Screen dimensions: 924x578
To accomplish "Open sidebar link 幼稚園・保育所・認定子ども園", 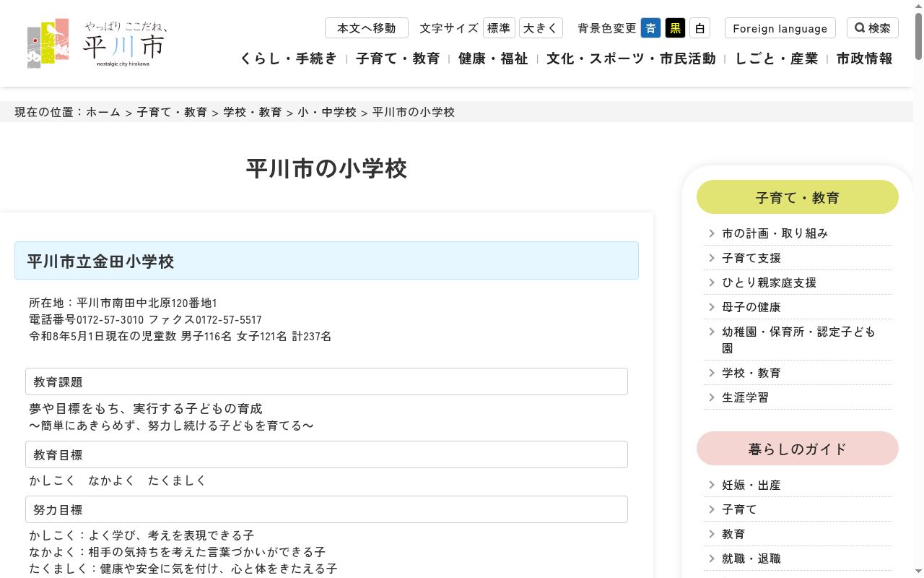I will coord(798,340).
